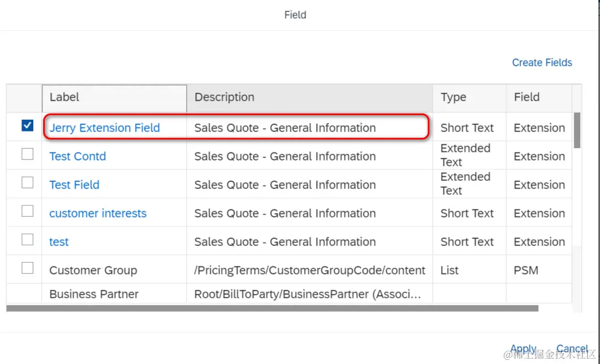Image resolution: width=600 pixels, height=364 pixels.
Task: Select the customer interests row checkbox
Action: pyautogui.click(x=27, y=211)
